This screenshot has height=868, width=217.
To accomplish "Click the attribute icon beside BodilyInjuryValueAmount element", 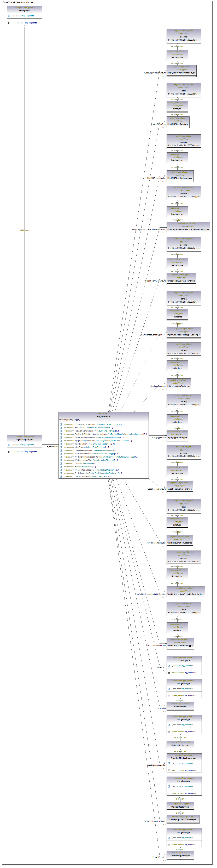I will pos(61,424).
